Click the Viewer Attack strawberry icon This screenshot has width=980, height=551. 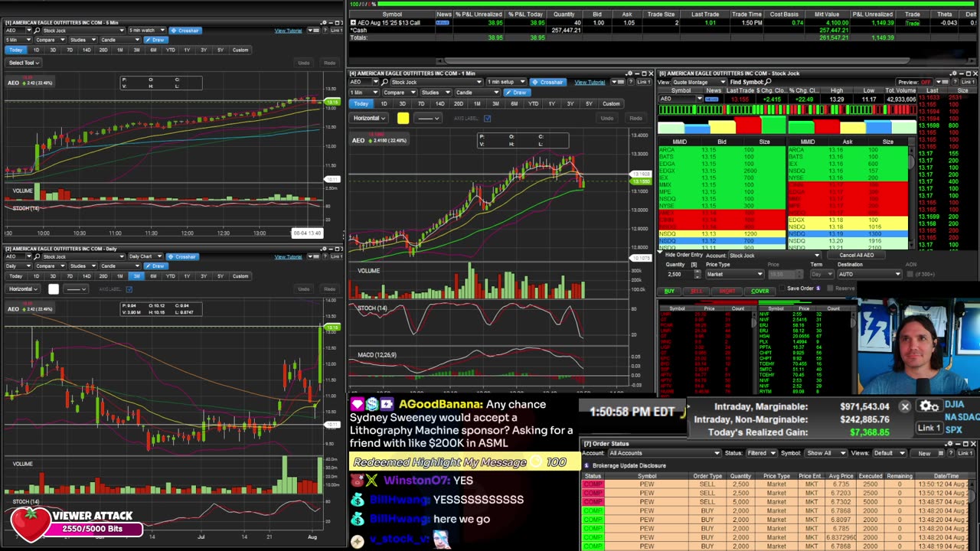pos(30,523)
